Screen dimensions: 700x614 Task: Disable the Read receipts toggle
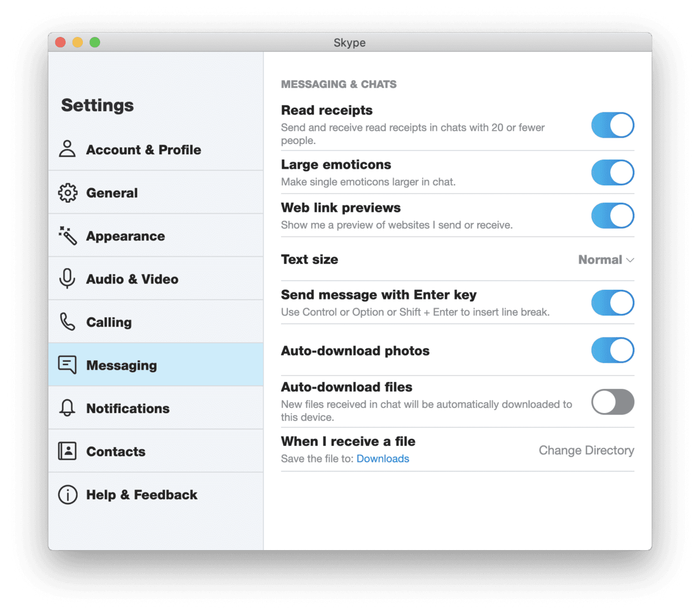tap(612, 125)
